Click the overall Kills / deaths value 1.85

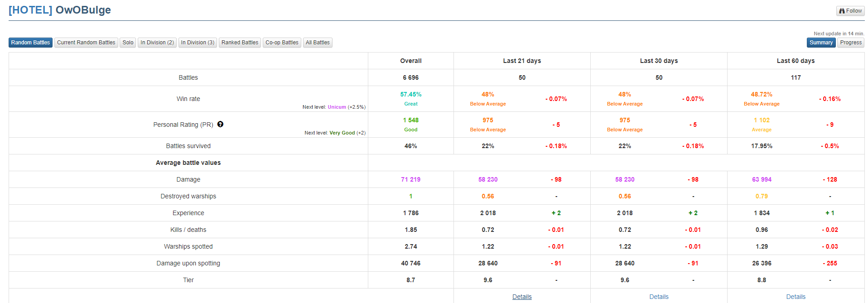click(x=411, y=230)
